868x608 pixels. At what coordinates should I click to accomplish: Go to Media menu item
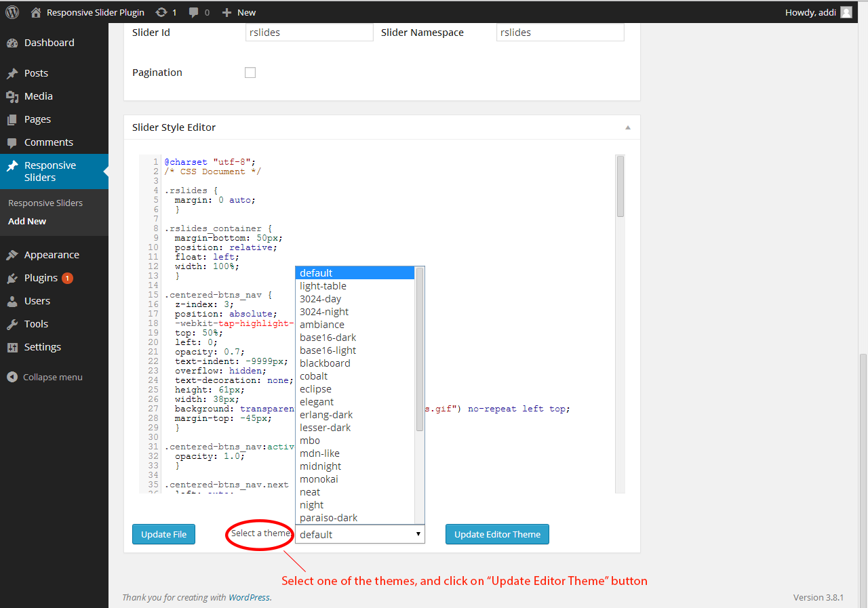pos(54,96)
